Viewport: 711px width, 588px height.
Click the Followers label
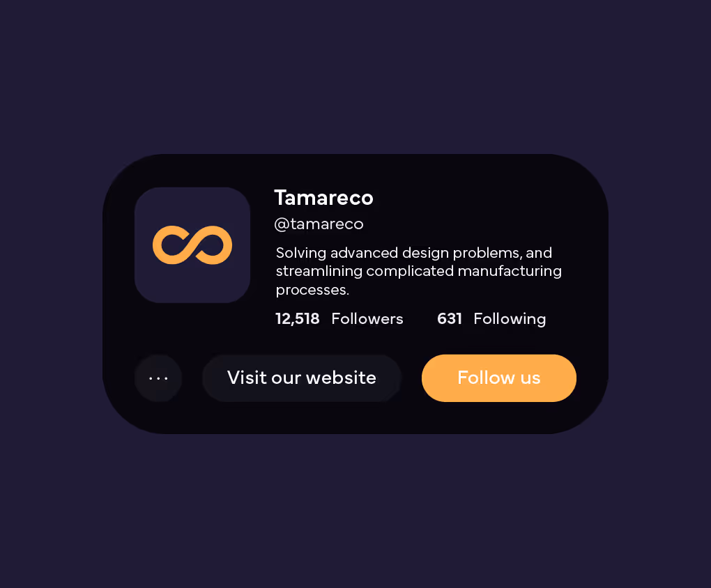pos(367,318)
